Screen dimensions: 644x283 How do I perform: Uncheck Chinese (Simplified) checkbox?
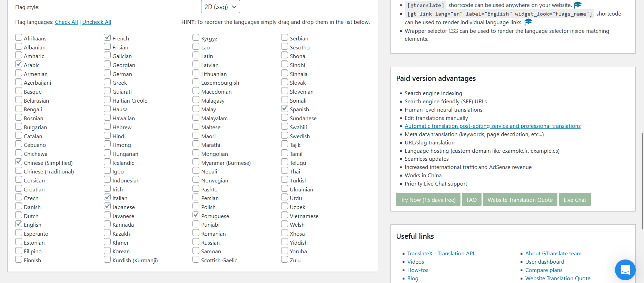pyautogui.click(x=19, y=162)
